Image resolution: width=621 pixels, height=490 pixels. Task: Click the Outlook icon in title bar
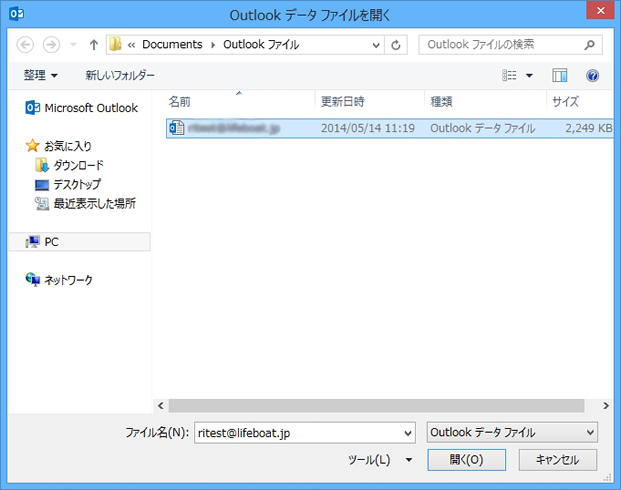click(17, 14)
